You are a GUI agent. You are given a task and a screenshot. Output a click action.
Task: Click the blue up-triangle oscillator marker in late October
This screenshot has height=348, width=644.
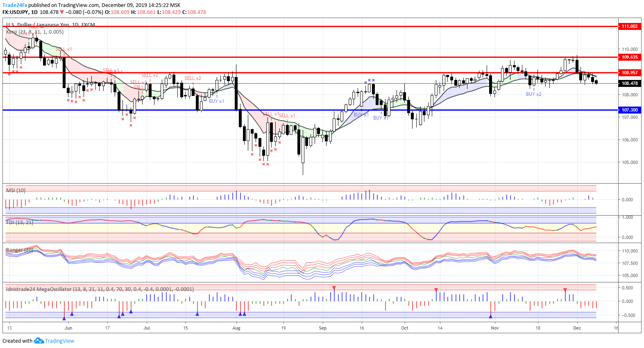click(x=490, y=316)
